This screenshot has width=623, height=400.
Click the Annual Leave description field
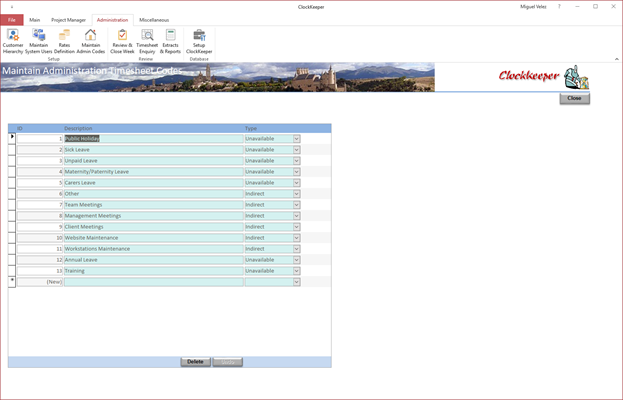click(x=154, y=260)
